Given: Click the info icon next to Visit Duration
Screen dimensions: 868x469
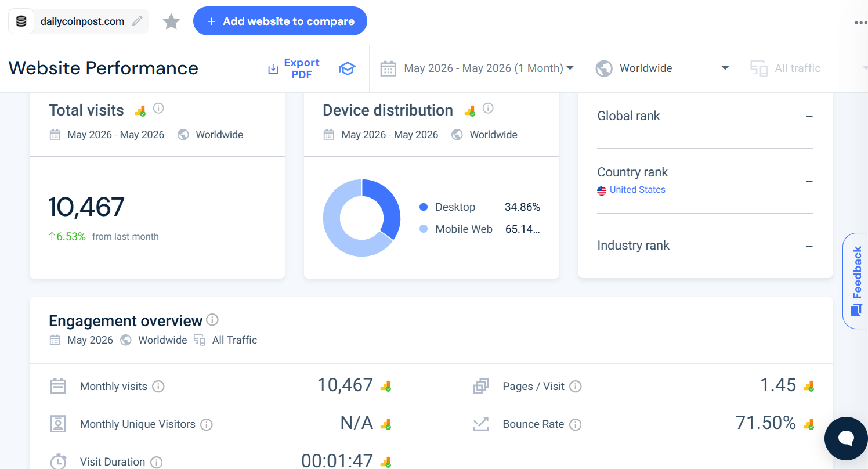Looking at the screenshot, I should click(x=157, y=462).
